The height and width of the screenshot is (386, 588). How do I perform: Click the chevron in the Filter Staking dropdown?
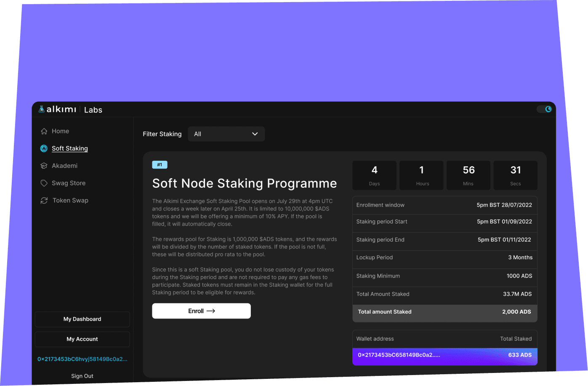(x=255, y=134)
